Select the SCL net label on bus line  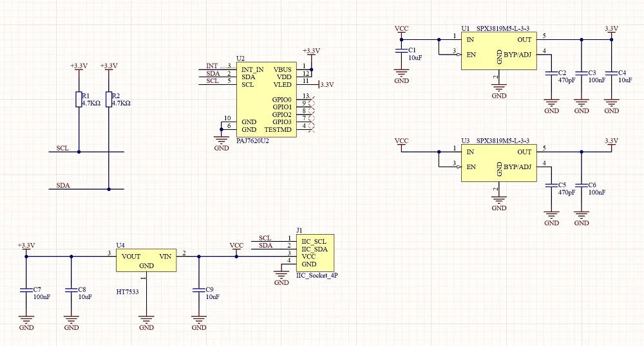click(x=62, y=149)
